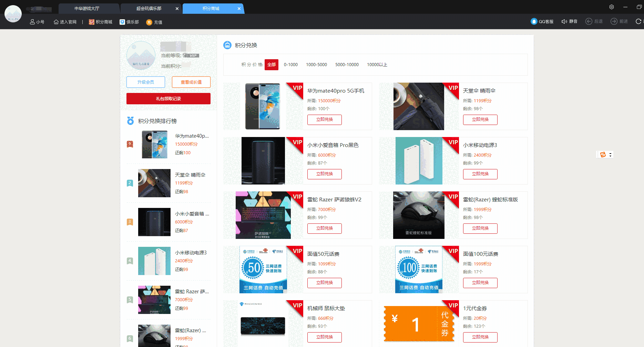644x347 pixels.
Task: Click the 华为mate40pro 5G手机 title
Action: [336, 91]
